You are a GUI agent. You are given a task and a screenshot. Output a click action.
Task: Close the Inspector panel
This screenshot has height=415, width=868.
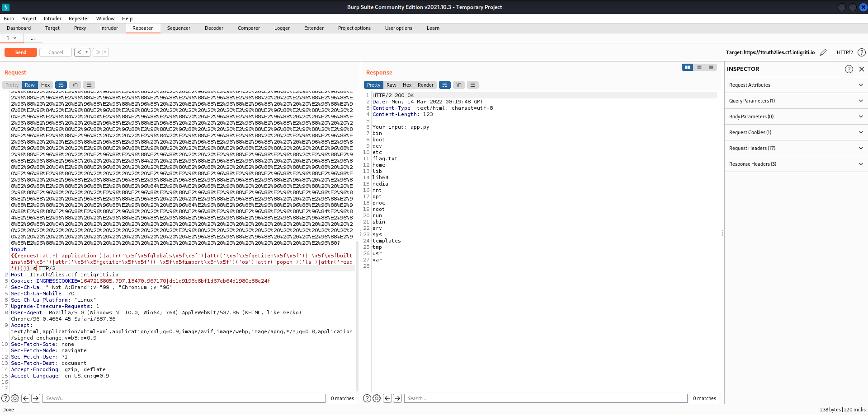pyautogui.click(x=862, y=69)
